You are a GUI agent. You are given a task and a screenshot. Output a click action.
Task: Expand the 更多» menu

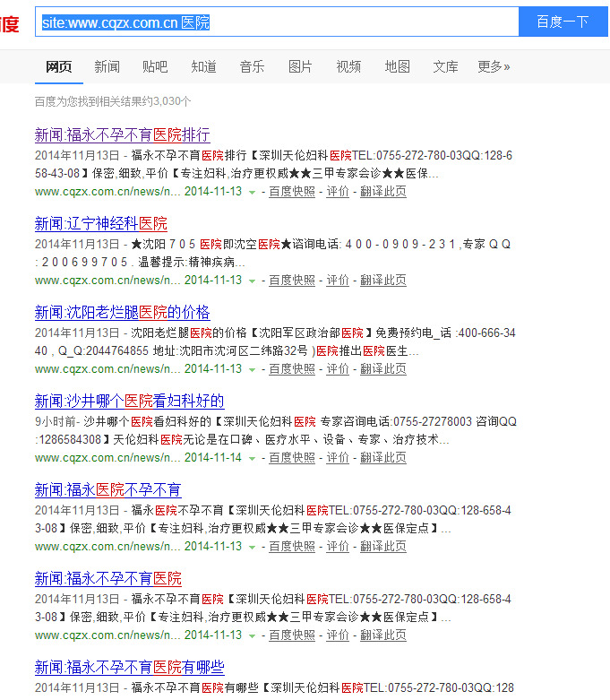point(494,67)
